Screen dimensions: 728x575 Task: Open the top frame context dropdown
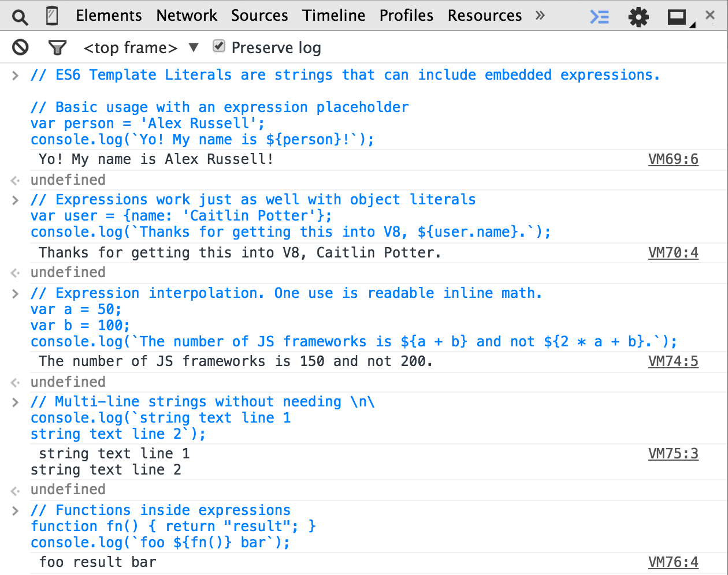coord(141,48)
